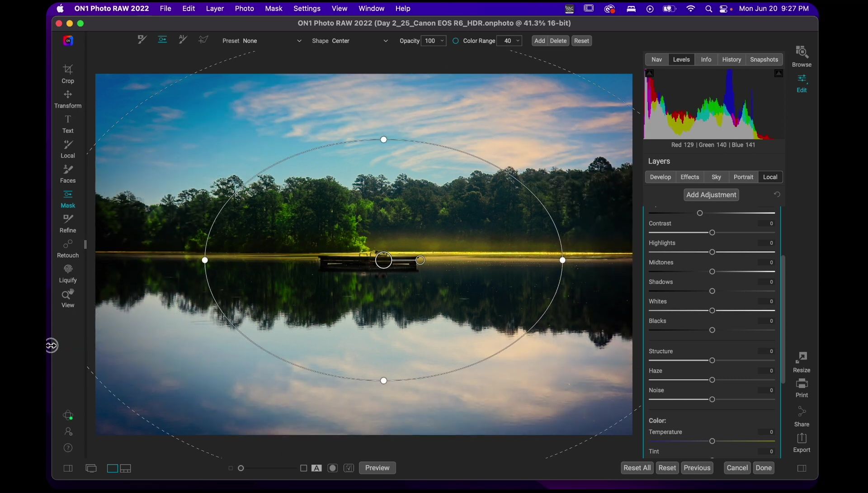The height and width of the screenshot is (493, 868).
Task: Click the user account icon
Action: pos(68,431)
